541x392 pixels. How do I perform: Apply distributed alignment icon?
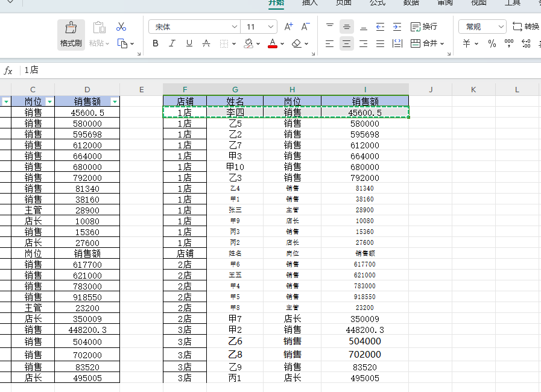click(x=397, y=43)
